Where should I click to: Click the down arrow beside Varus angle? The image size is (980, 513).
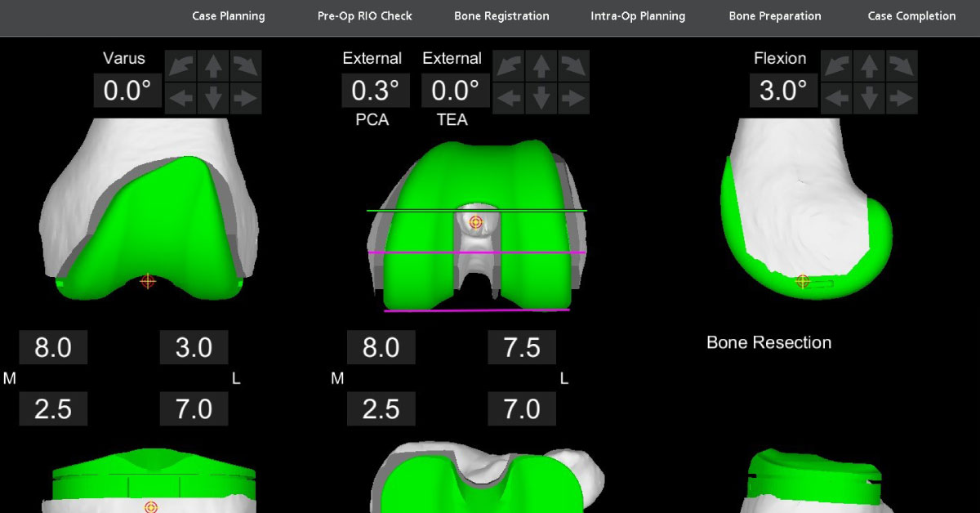[x=213, y=99]
